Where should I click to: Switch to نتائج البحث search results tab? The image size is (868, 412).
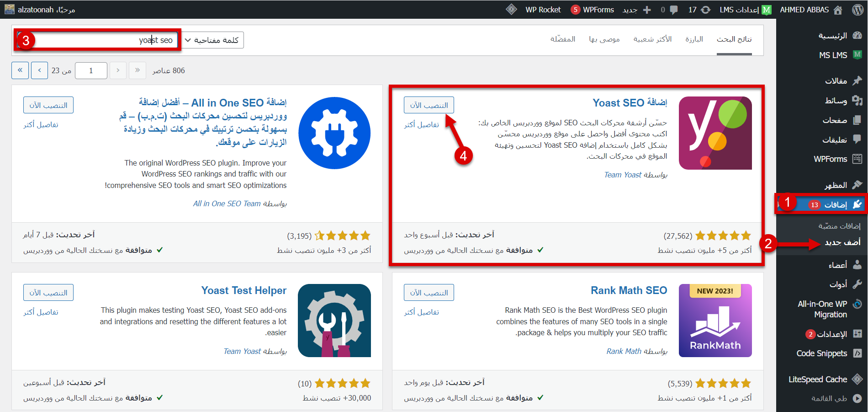tap(734, 39)
